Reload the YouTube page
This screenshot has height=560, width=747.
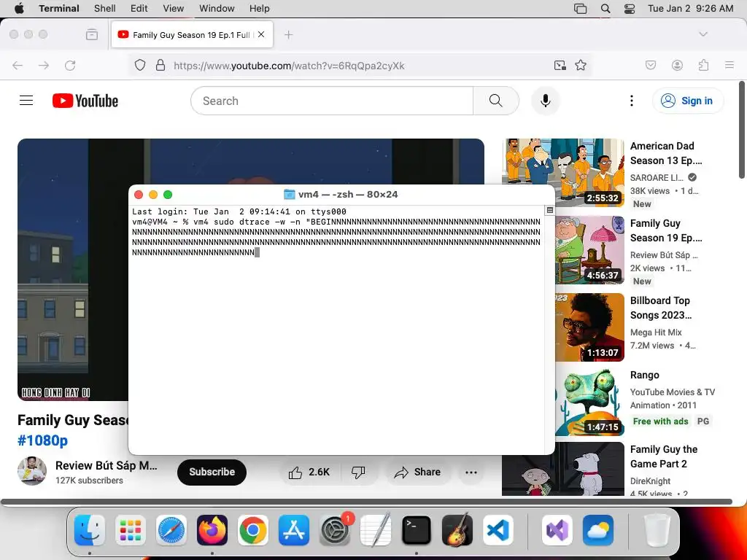70,65
